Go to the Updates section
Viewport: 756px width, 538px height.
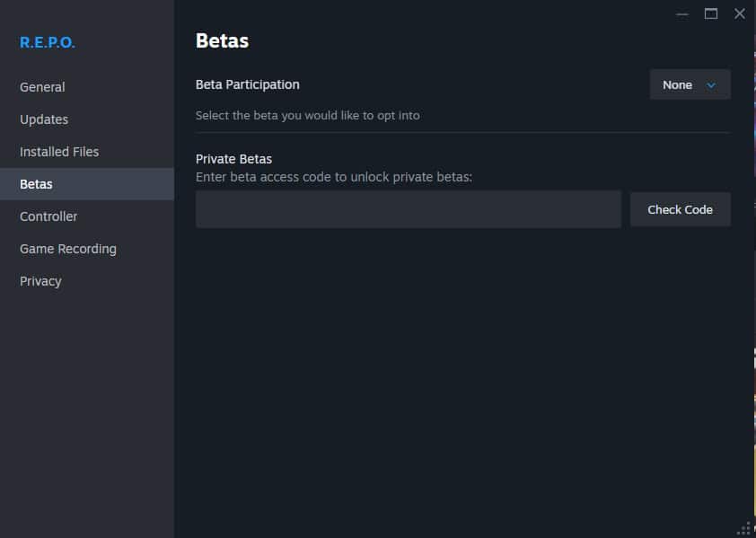87,119
